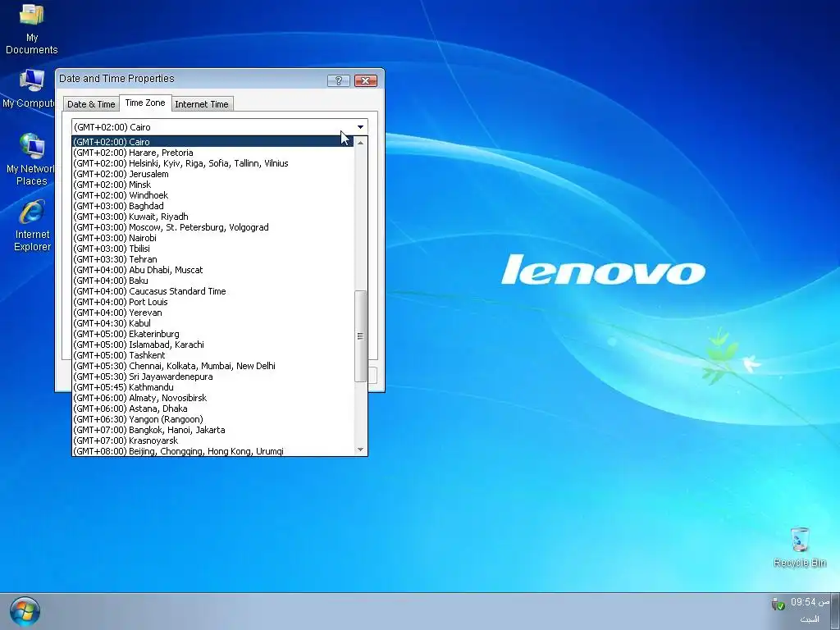Viewport: 840px width, 630px height.
Task: Choose (GMT+05:30) Sri Jayawardenepura
Action: [x=212, y=377]
